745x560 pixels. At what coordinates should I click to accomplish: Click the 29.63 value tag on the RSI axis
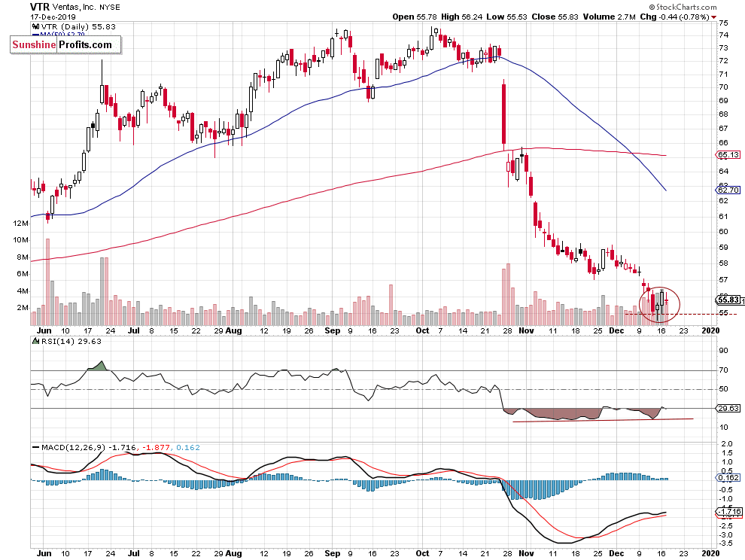[x=728, y=409]
